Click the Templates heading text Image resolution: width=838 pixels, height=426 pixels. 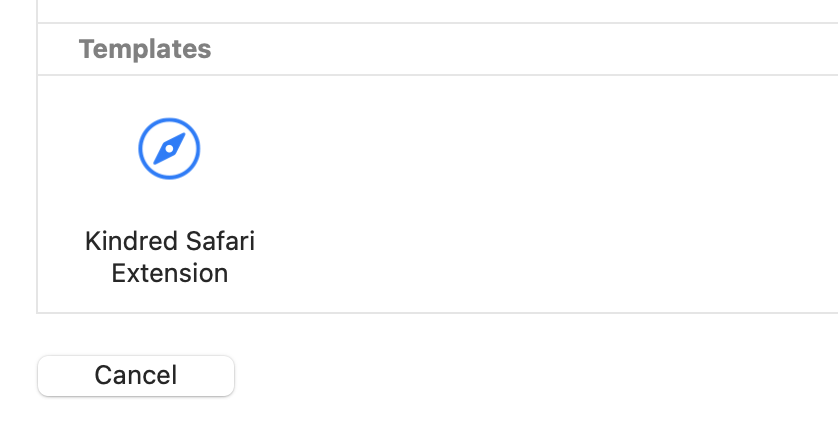tap(145, 49)
